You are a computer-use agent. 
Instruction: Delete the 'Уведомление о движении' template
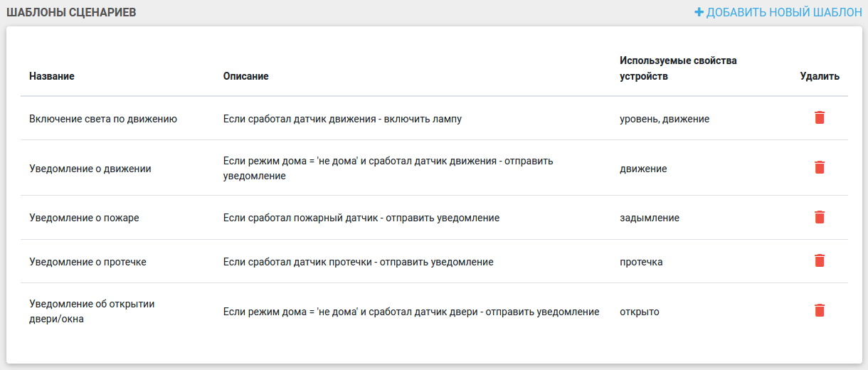click(x=820, y=168)
